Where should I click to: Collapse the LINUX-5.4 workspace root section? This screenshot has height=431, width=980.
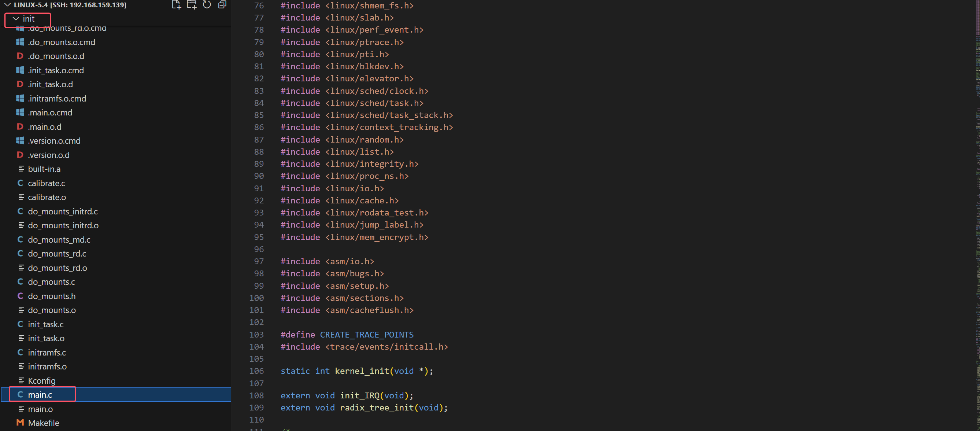point(7,5)
